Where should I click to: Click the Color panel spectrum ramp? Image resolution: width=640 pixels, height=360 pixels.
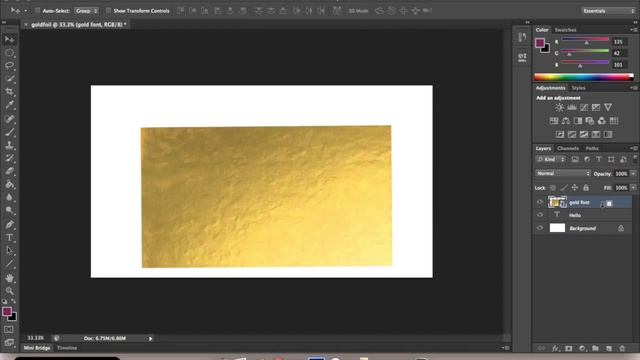coord(584,77)
